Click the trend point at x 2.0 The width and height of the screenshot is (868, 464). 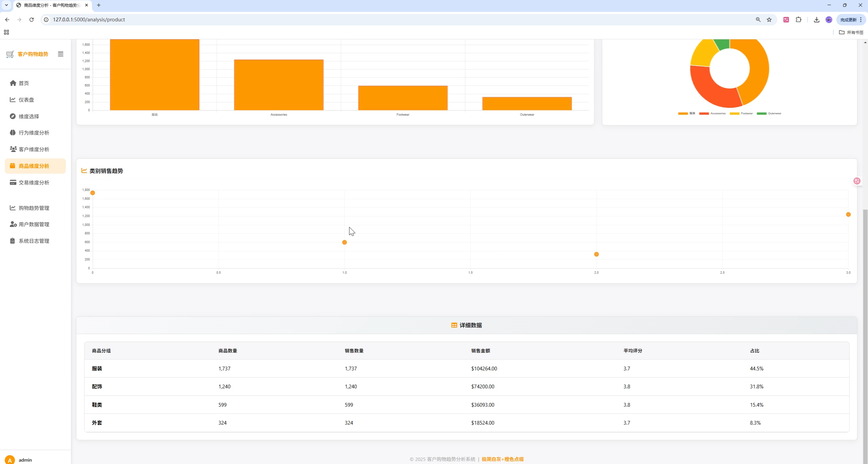point(596,254)
